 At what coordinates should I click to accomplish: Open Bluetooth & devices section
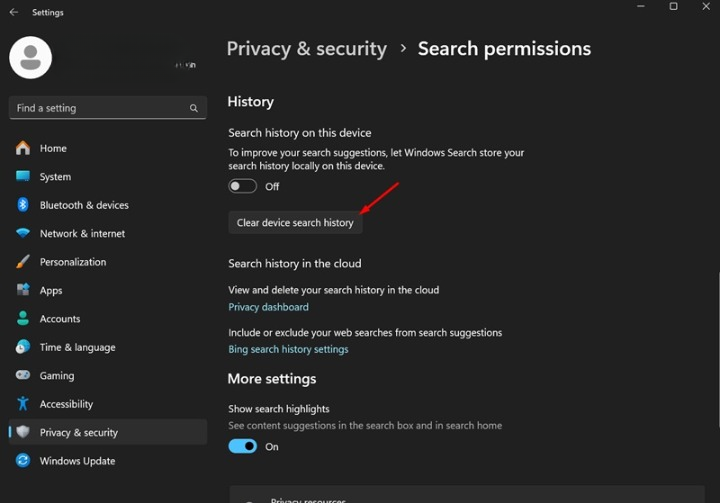click(107, 205)
